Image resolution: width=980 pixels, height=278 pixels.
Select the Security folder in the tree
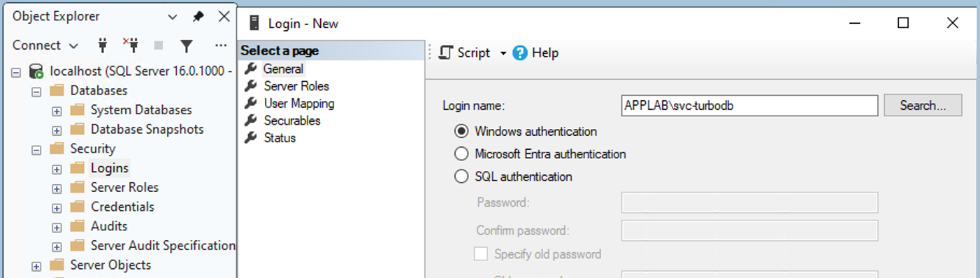93,148
